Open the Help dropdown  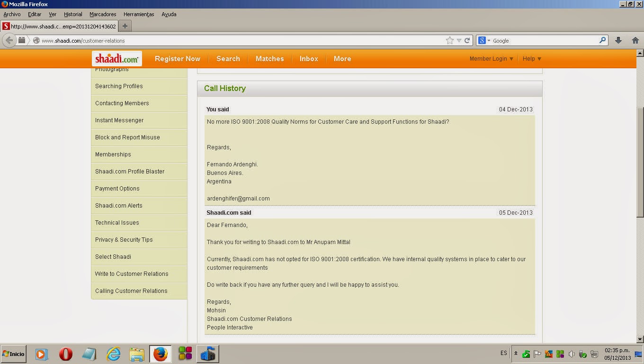(532, 59)
